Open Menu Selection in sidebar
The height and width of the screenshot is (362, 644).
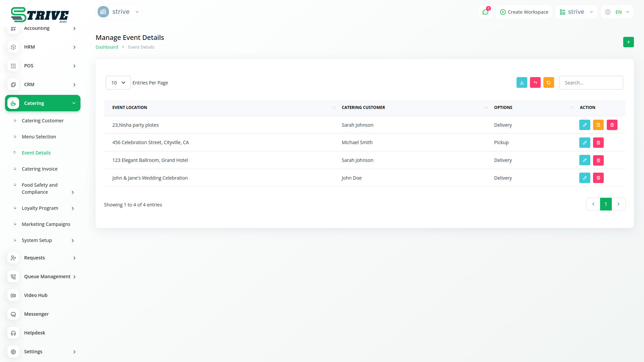click(x=39, y=137)
